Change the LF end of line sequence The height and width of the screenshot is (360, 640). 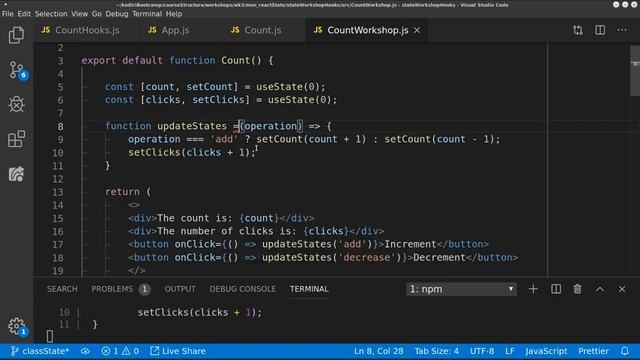[509, 351]
